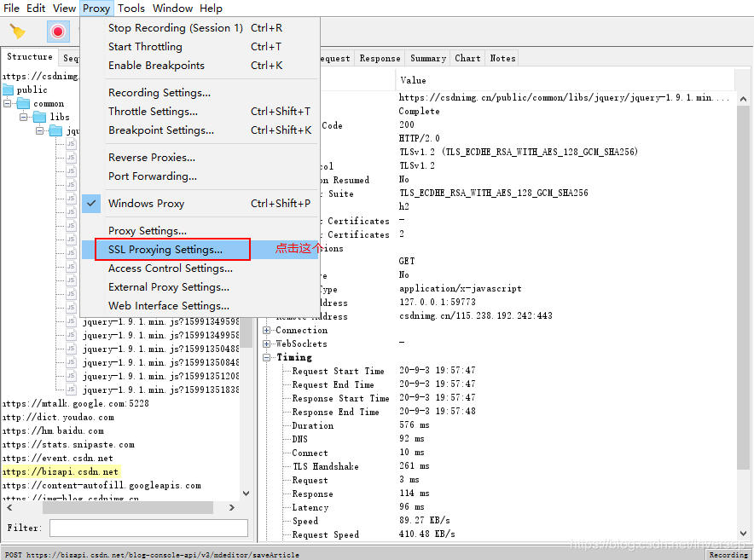Select the https://hm.baidu.com host

point(54,430)
